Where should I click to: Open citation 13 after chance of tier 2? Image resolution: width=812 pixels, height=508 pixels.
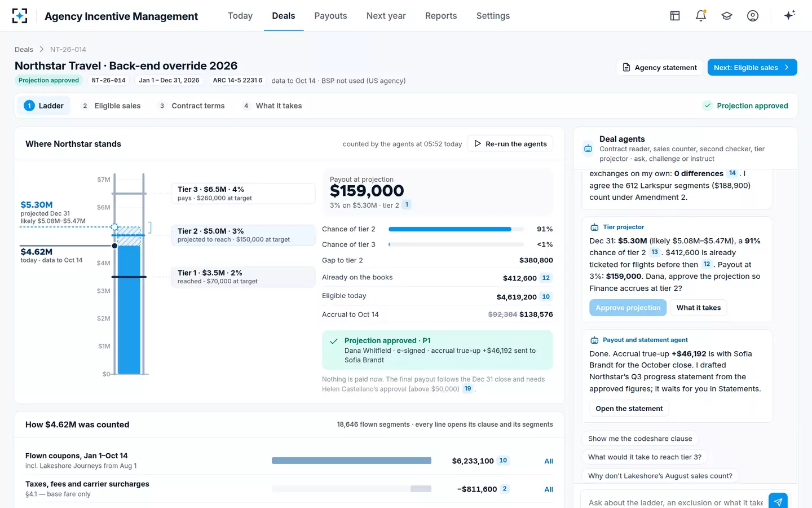coord(654,252)
